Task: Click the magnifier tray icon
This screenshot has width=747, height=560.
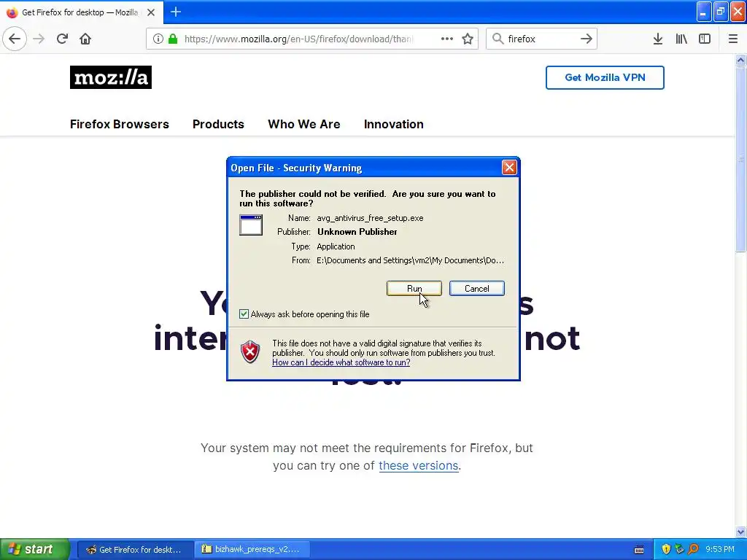Action: pyautogui.click(x=693, y=549)
